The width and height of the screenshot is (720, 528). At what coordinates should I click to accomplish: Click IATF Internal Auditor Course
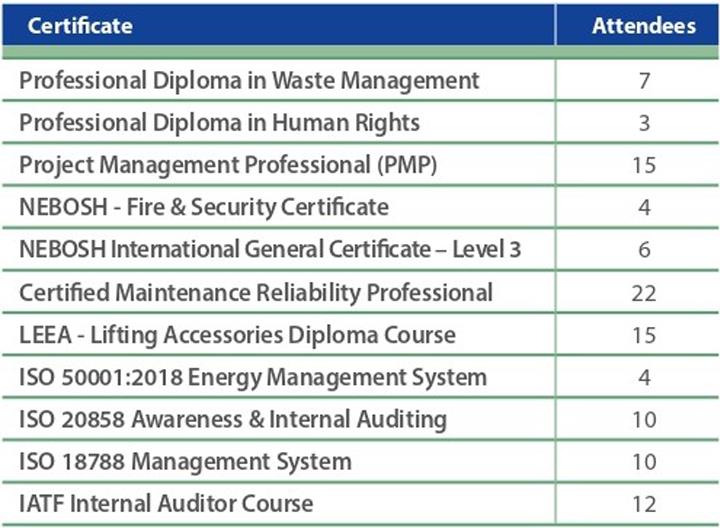pos(166,504)
